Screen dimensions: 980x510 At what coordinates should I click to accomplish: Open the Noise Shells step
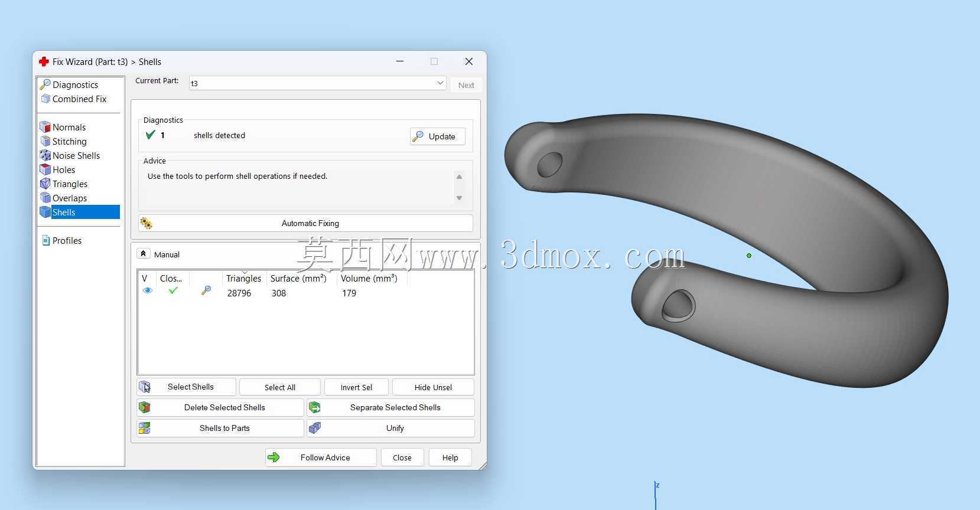[76, 155]
